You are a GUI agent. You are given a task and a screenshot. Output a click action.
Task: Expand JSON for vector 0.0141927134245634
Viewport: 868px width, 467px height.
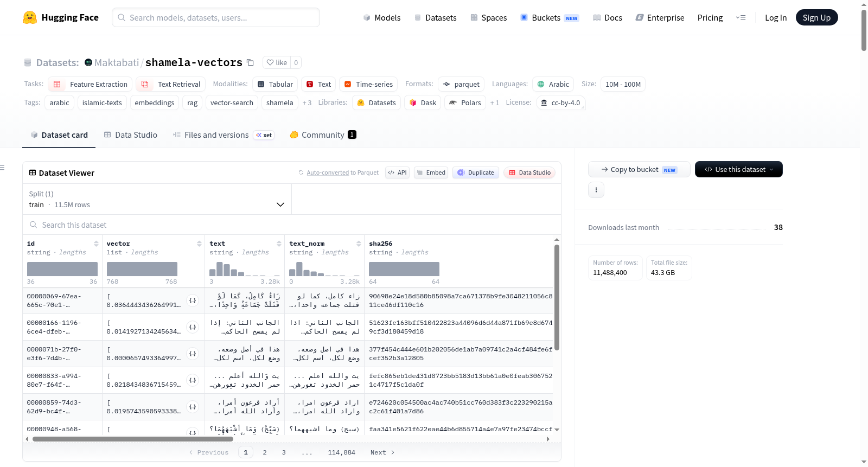click(x=193, y=327)
